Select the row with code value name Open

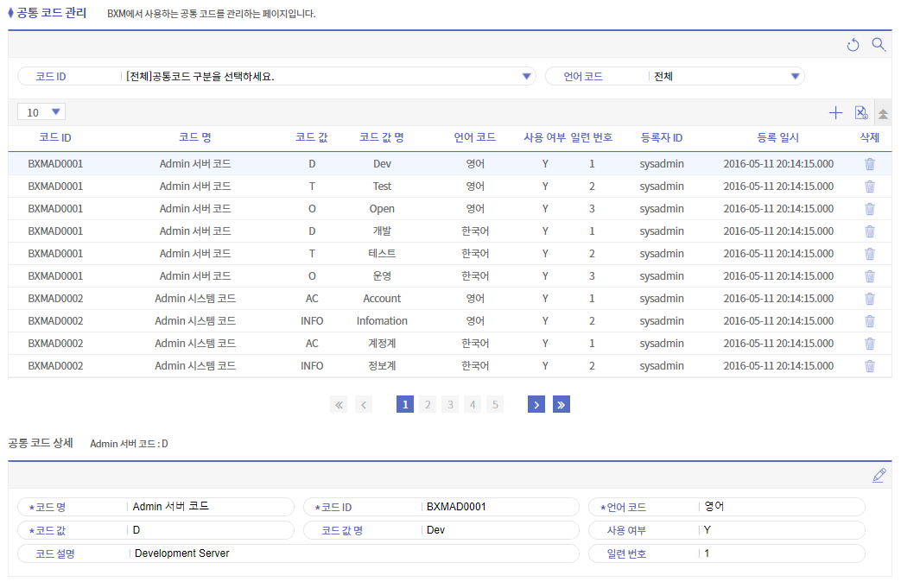pos(450,209)
